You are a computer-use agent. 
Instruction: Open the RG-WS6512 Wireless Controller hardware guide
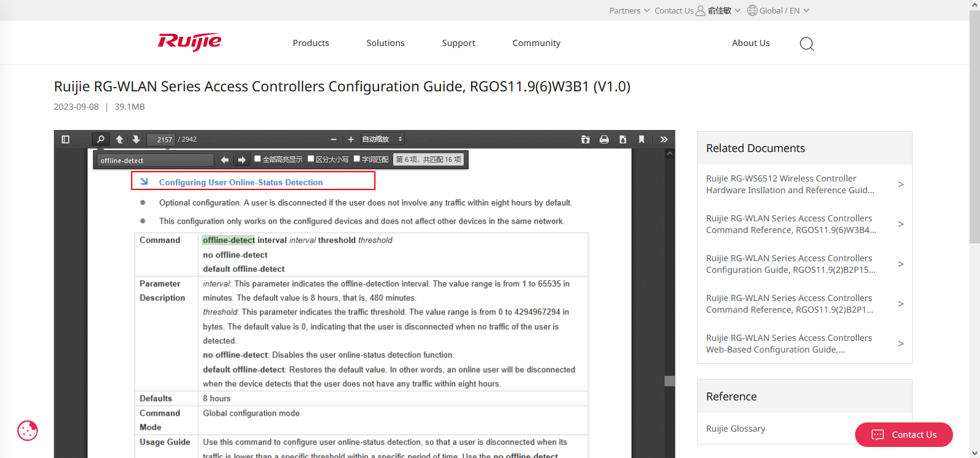(790, 184)
